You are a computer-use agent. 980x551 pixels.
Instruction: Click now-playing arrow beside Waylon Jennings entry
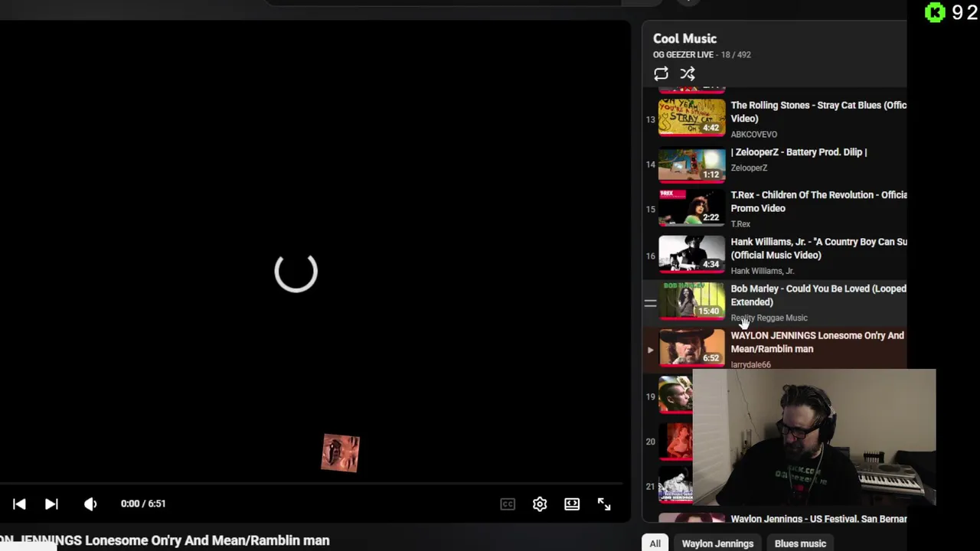[650, 350]
